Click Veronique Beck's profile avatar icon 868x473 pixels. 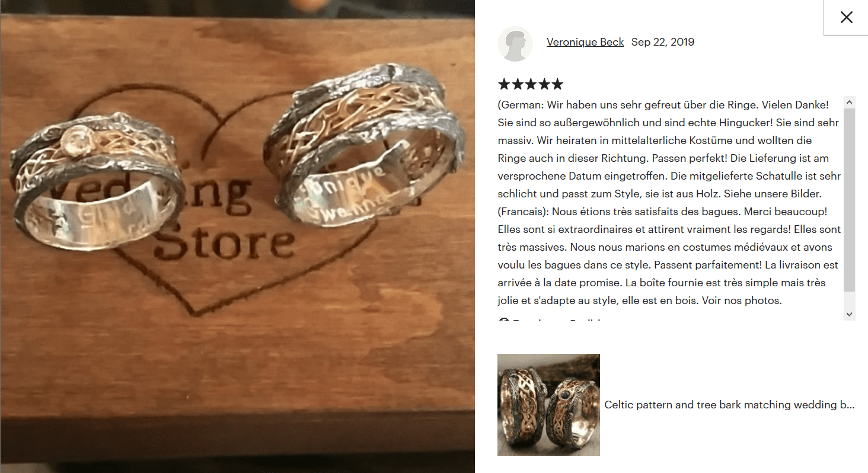click(515, 43)
